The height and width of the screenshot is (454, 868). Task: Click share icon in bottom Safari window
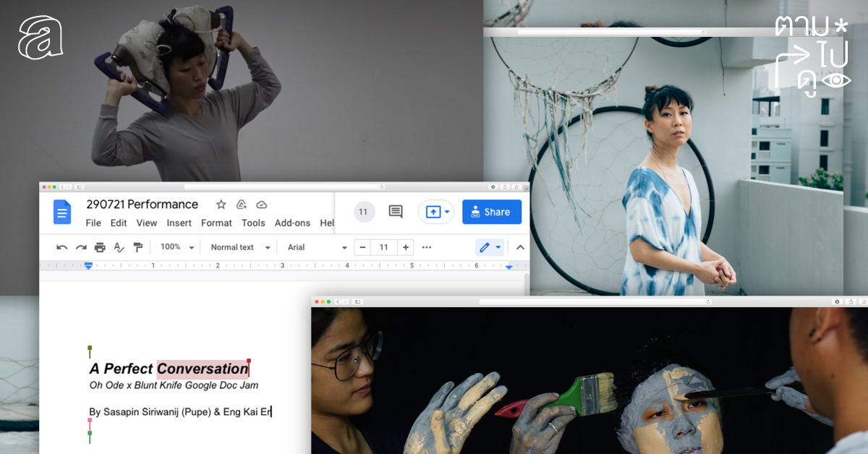(x=851, y=301)
